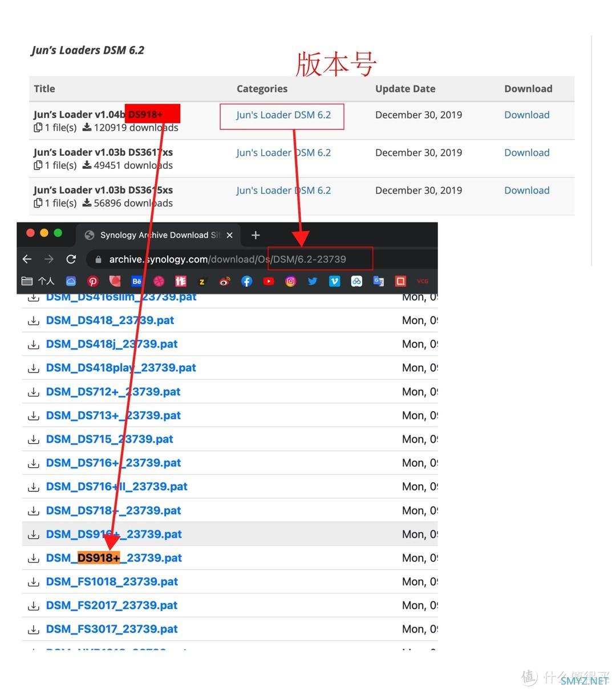Open the red 作 bookmark icon
The width and height of the screenshot is (616, 692).
pos(181,281)
